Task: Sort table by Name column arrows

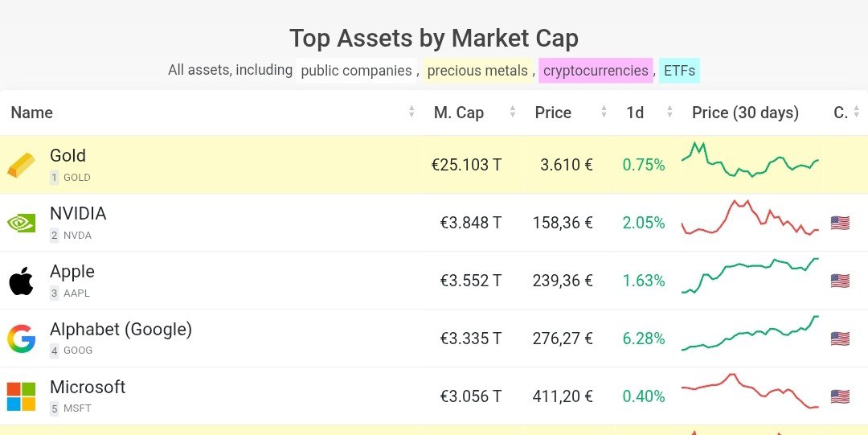Action: click(411, 113)
